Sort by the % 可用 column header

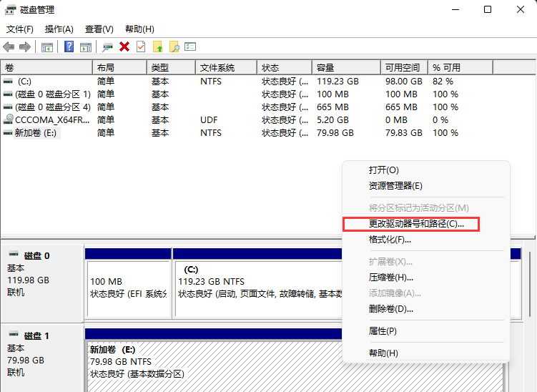460,67
